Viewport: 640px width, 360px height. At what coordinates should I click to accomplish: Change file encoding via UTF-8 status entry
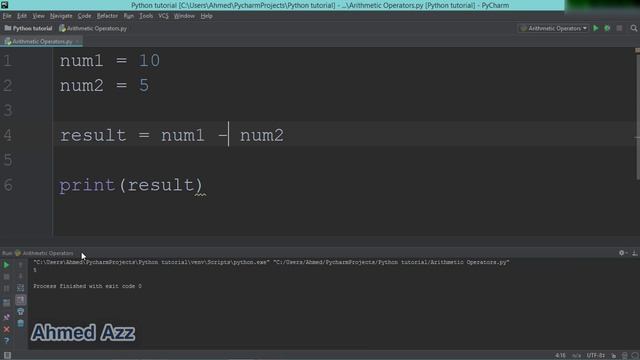pyautogui.click(x=596, y=356)
